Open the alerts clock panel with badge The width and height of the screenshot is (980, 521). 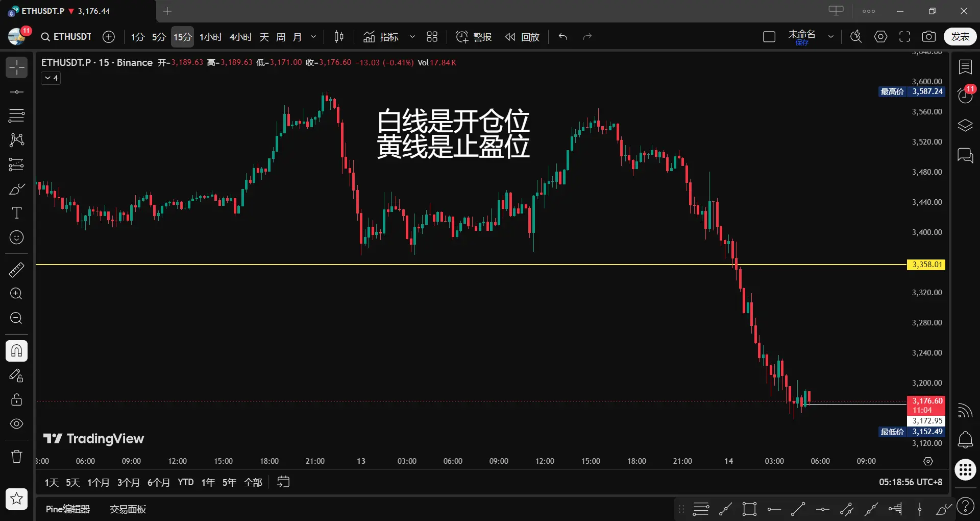(x=965, y=95)
